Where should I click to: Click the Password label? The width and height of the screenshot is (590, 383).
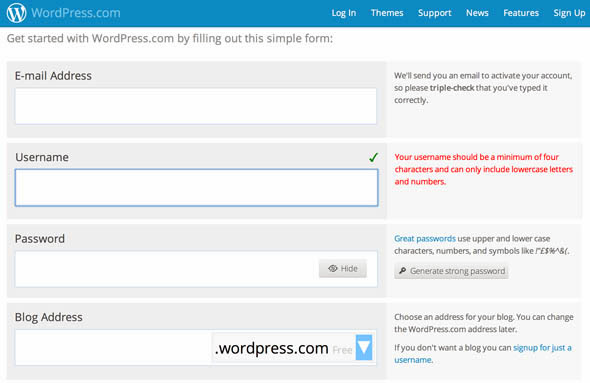(40, 239)
